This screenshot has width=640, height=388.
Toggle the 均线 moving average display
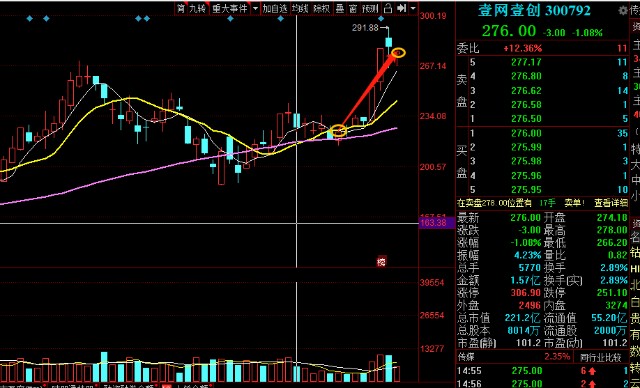pos(300,8)
